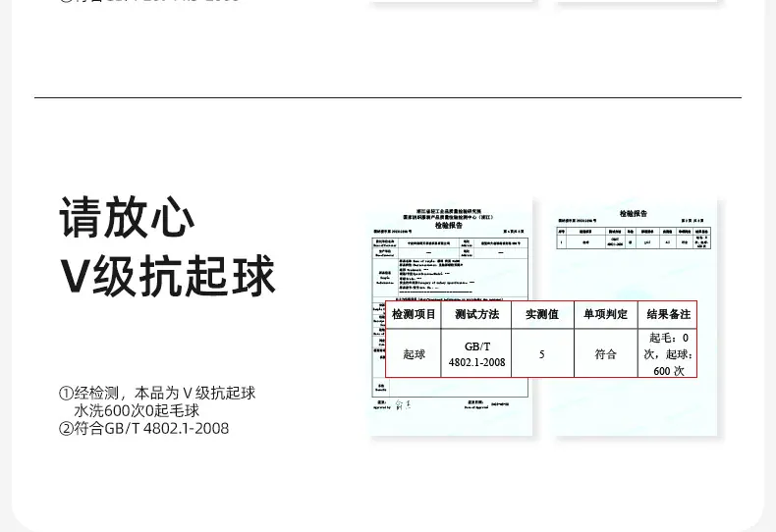Image resolution: width=776 pixels, height=532 pixels.
Task: Click the left inspection report thumbnail
Action: (451, 317)
